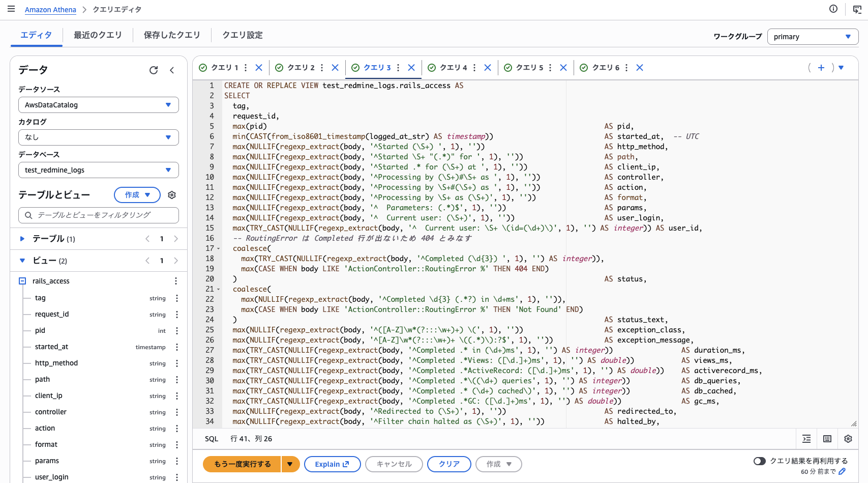The width and height of the screenshot is (868, 483).
Task: Switch to the クエリ設定 tab
Action: click(243, 35)
